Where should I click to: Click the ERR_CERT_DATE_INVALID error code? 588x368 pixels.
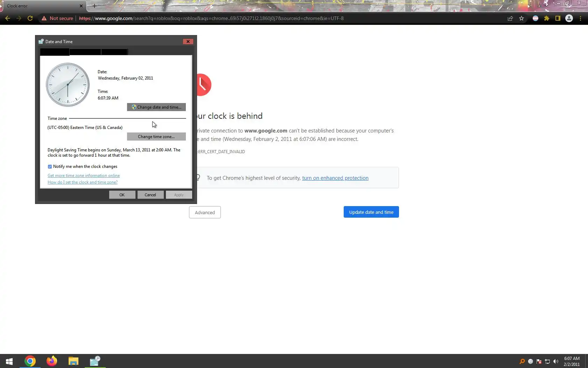click(x=221, y=152)
